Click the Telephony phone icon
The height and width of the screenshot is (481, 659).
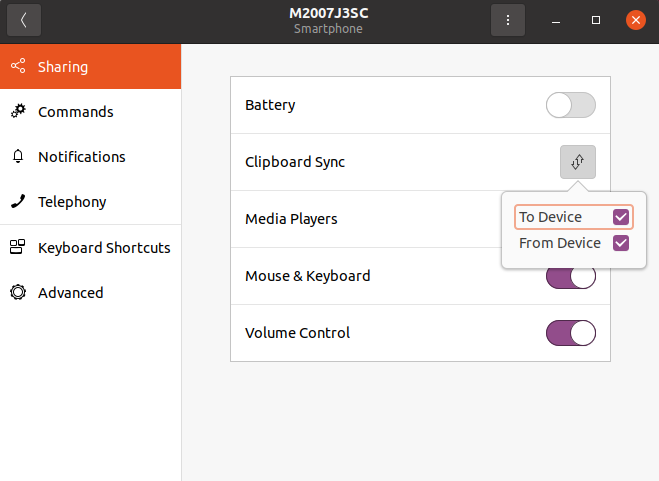tap(17, 202)
